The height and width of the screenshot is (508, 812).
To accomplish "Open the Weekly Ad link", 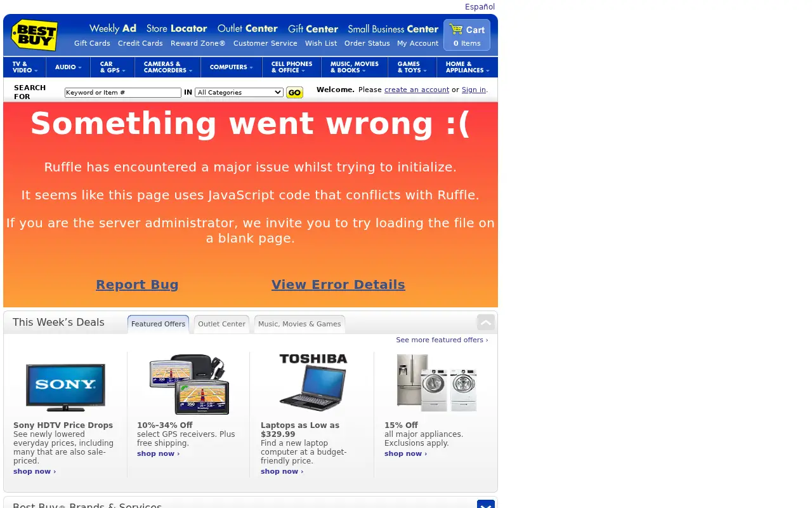I will 113,29.
